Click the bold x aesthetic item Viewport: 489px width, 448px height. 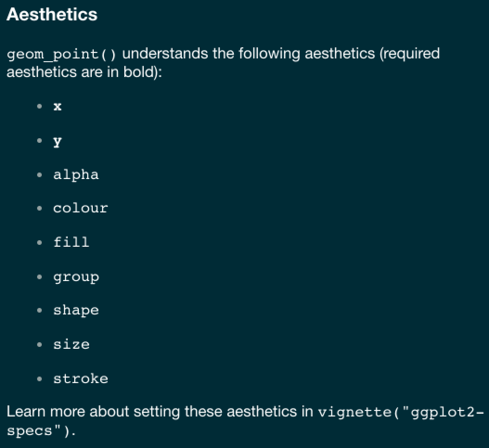[x=58, y=107]
